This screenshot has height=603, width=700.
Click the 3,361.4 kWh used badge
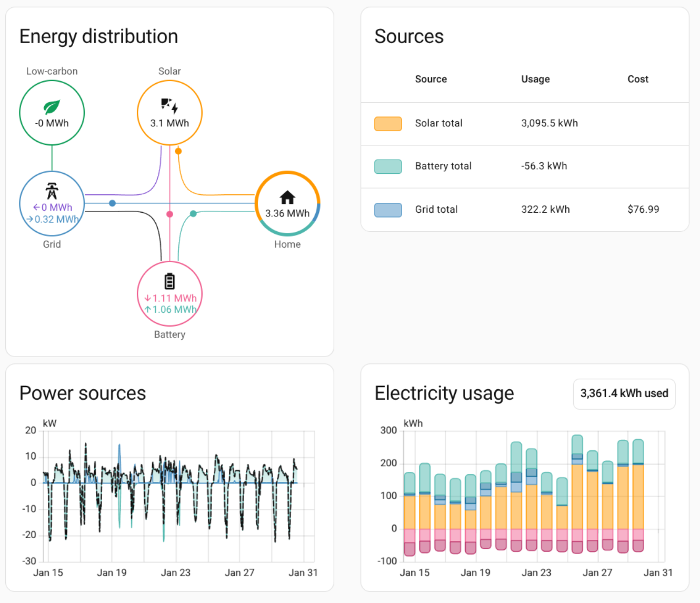[624, 393]
